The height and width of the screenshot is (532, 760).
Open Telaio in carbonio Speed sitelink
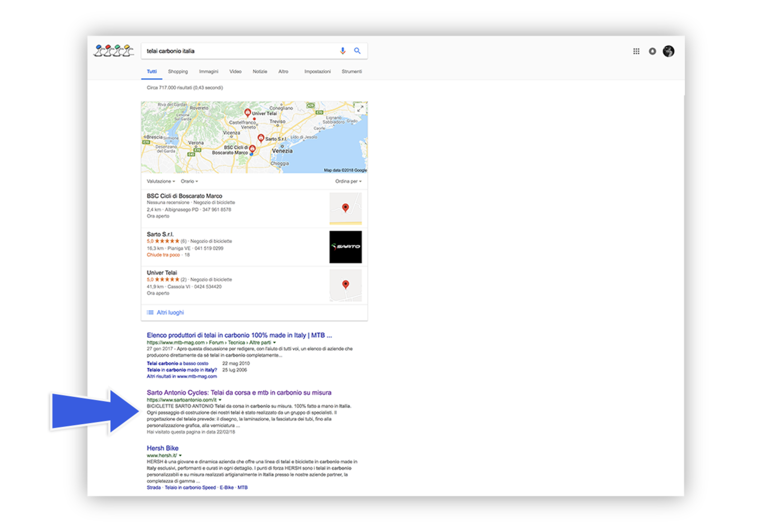(x=190, y=488)
